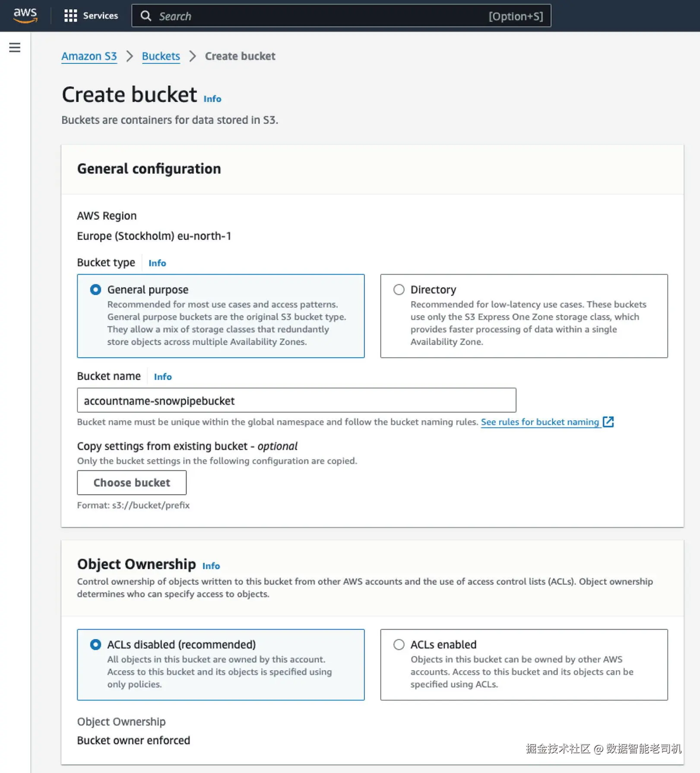Select ACLs disabled (recommended) option
This screenshot has width=700, height=773.
point(96,645)
